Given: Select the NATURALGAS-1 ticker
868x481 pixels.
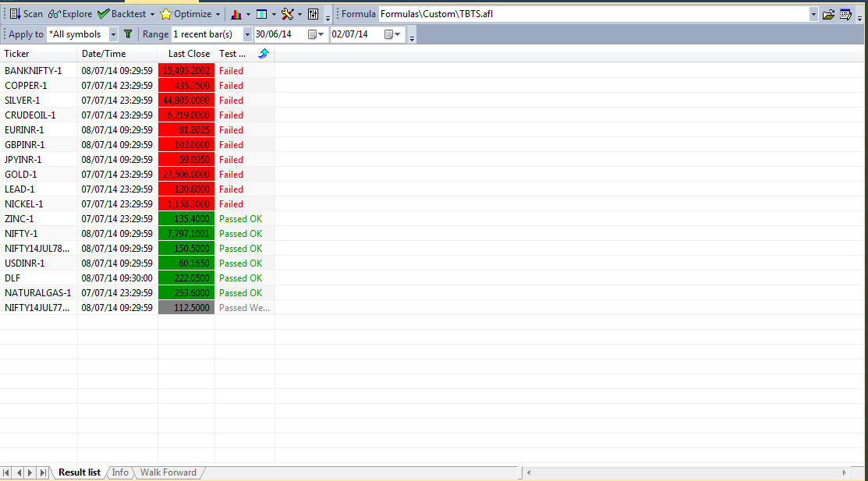Looking at the screenshot, I should click(37, 293).
